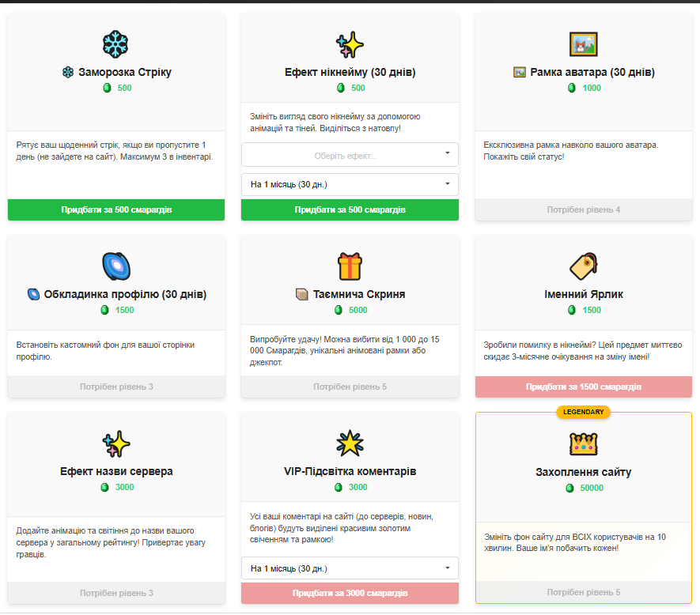Image resolution: width=700 pixels, height=615 pixels.
Task: Click the picture frame icon for Рамка аватара
Action: pos(583,44)
